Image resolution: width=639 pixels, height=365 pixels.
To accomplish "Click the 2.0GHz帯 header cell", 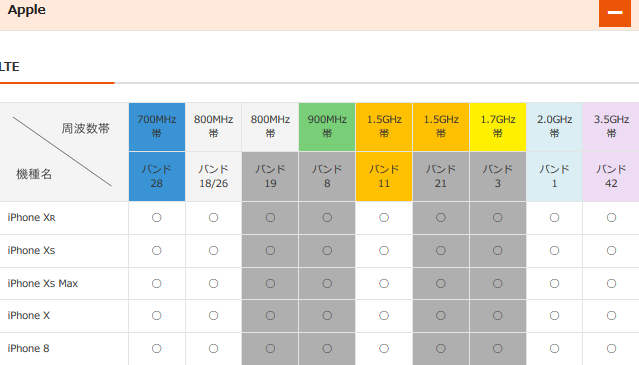I will point(554,127).
